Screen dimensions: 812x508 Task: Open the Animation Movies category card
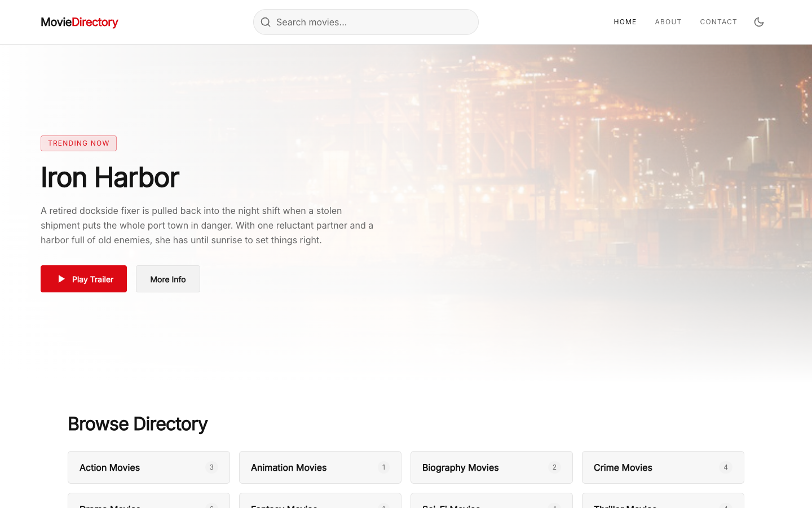tap(320, 467)
